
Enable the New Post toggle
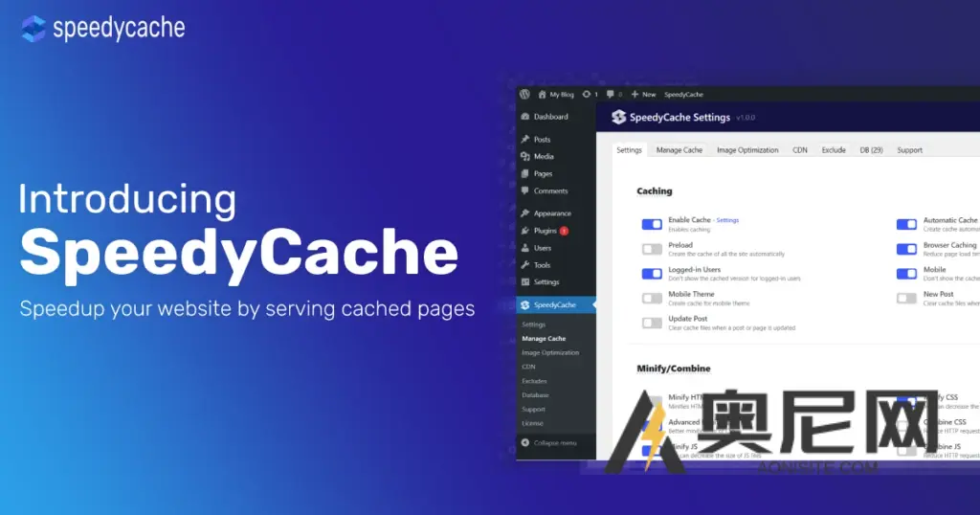(x=907, y=298)
